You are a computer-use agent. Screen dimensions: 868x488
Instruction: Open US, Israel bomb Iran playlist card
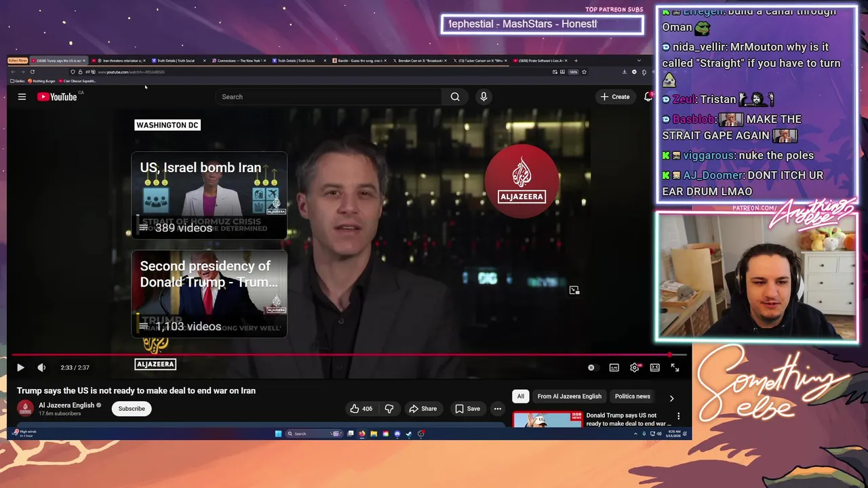209,195
